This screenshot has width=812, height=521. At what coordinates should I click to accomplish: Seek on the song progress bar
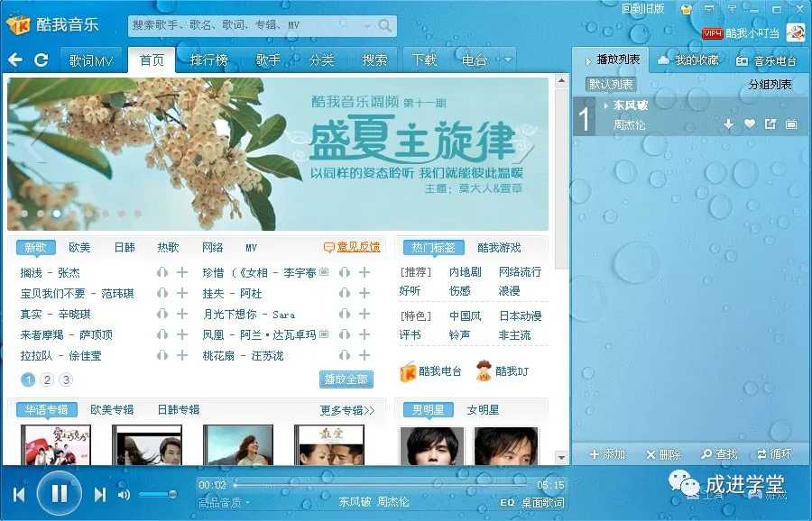[382, 485]
